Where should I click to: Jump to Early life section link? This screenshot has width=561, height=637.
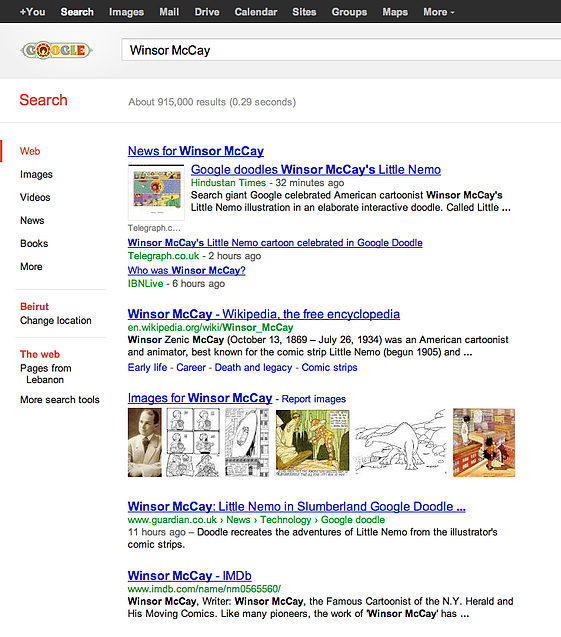pyautogui.click(x=147, y=368)
